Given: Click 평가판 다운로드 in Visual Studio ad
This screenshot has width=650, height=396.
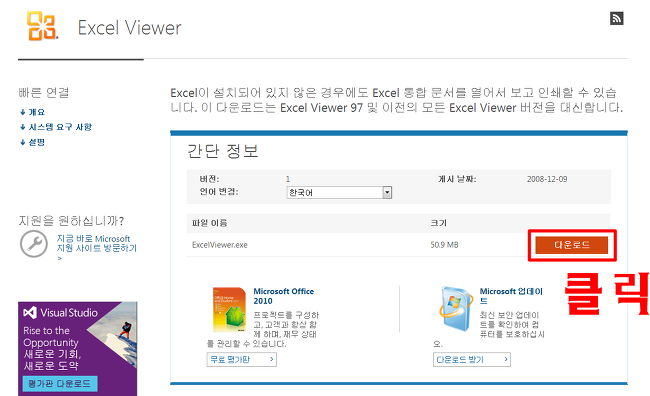Looking at the screenshot, I should 60,384.
